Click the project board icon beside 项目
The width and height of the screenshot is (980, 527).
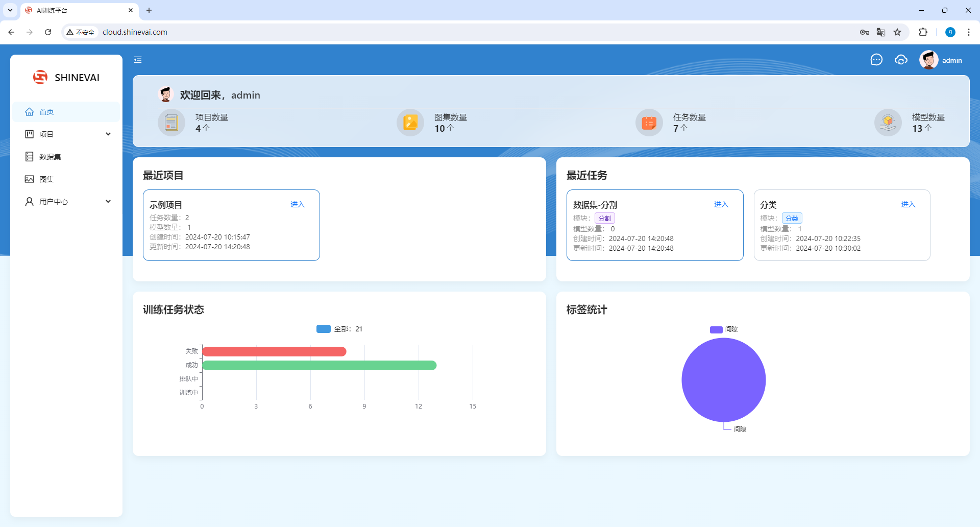tap(29, 134)
